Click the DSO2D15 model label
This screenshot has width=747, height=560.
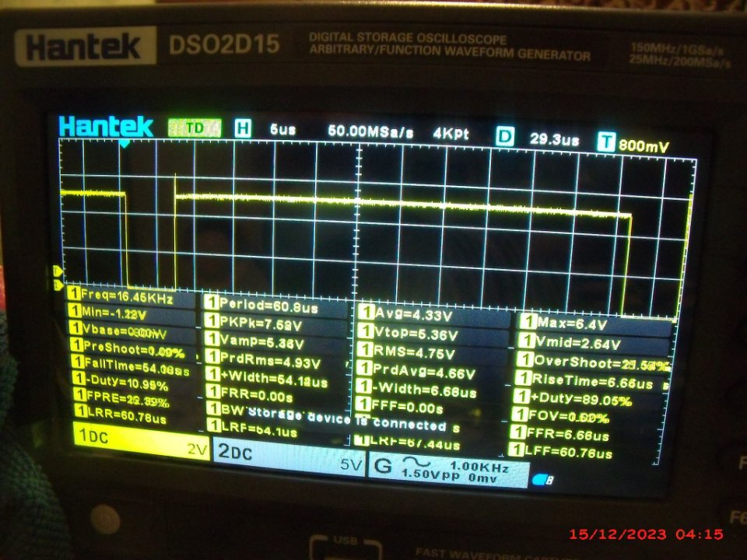pyautogui.click(x=224, y=45)
